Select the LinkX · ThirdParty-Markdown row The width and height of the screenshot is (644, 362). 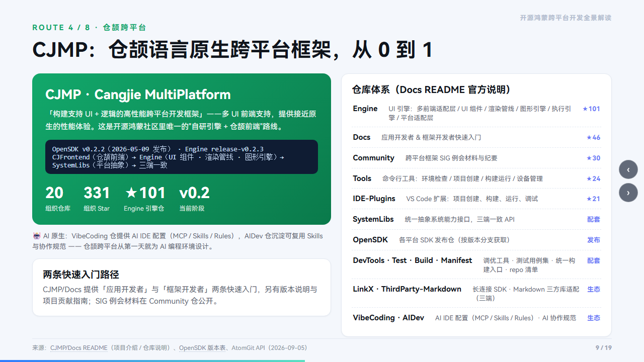pyautogui.click(x=477, y=294)
